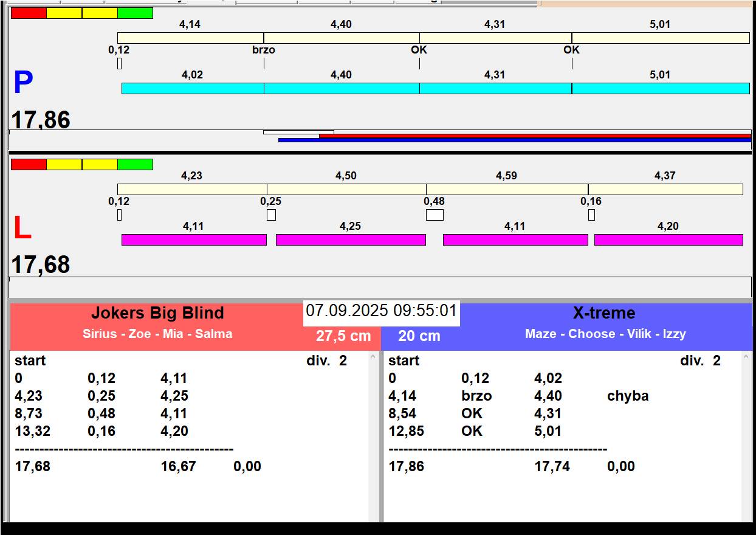Click the red start light in lane L

tap(29, 164)
